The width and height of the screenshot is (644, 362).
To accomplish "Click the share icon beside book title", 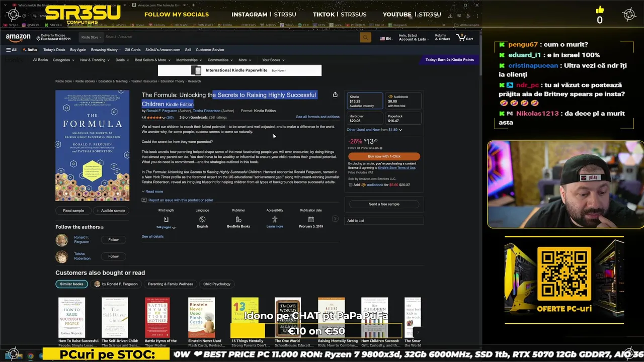I will pos(335,95).
